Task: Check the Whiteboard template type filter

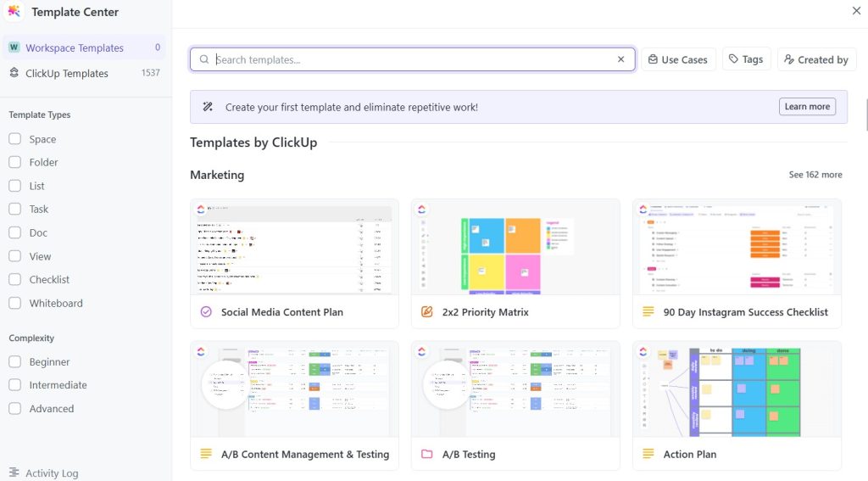Action: pyautogui.click(x=15, y=303)
